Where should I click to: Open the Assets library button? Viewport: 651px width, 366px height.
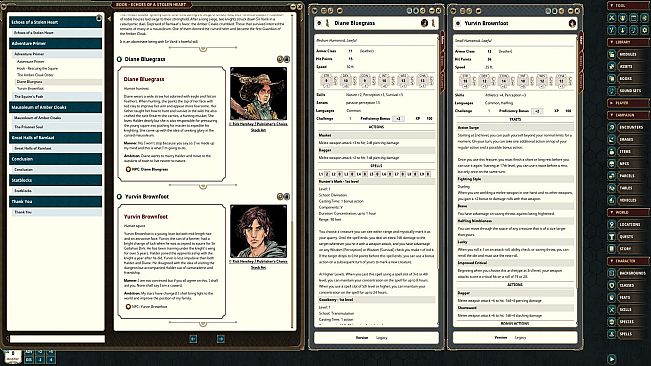pyautogui.click(x=627, y=66)
